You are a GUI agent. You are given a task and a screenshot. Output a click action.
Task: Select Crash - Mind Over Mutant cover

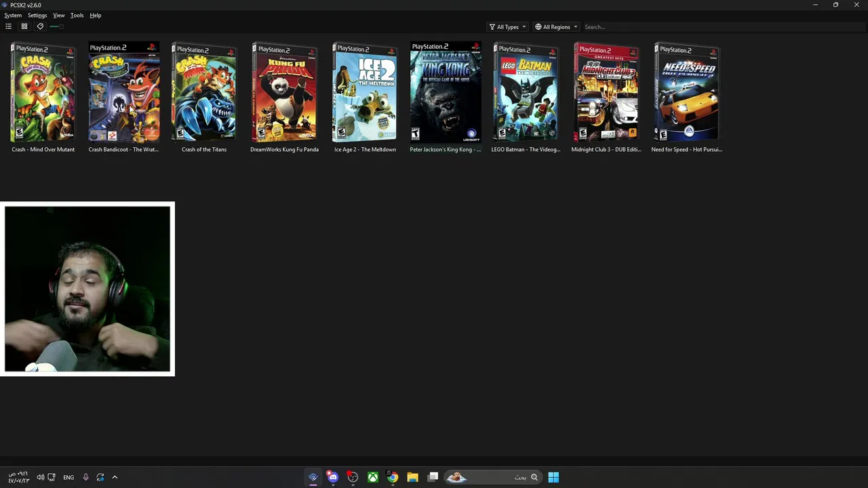(43, 92)
